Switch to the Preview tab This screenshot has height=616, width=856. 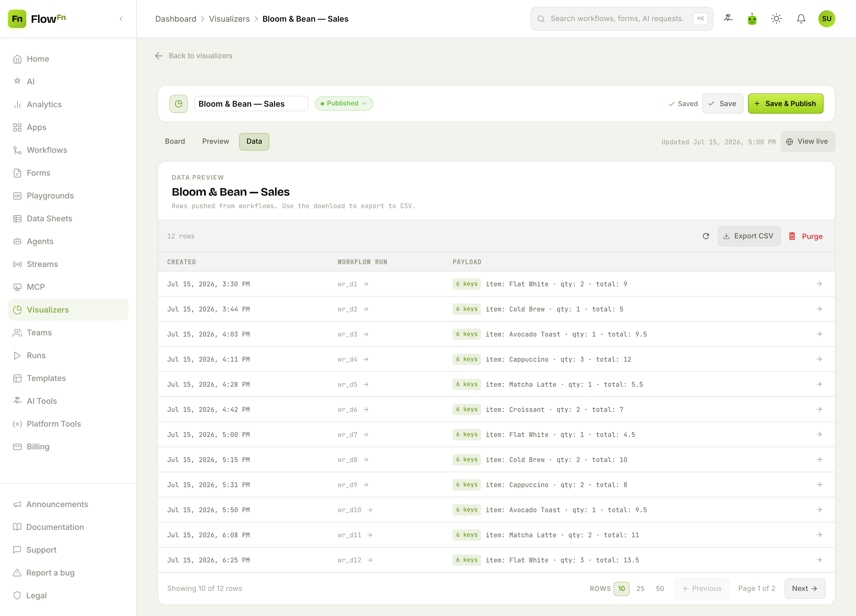click(x=215, y=141)
